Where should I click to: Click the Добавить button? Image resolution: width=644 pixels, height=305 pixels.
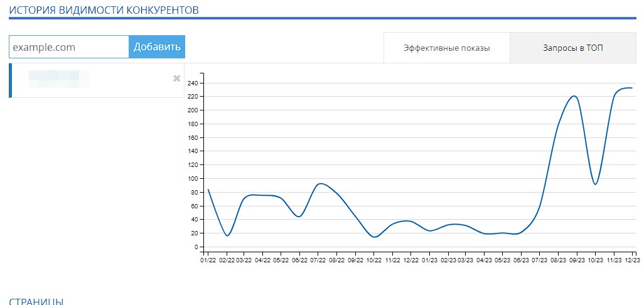(x=157, y=47)
